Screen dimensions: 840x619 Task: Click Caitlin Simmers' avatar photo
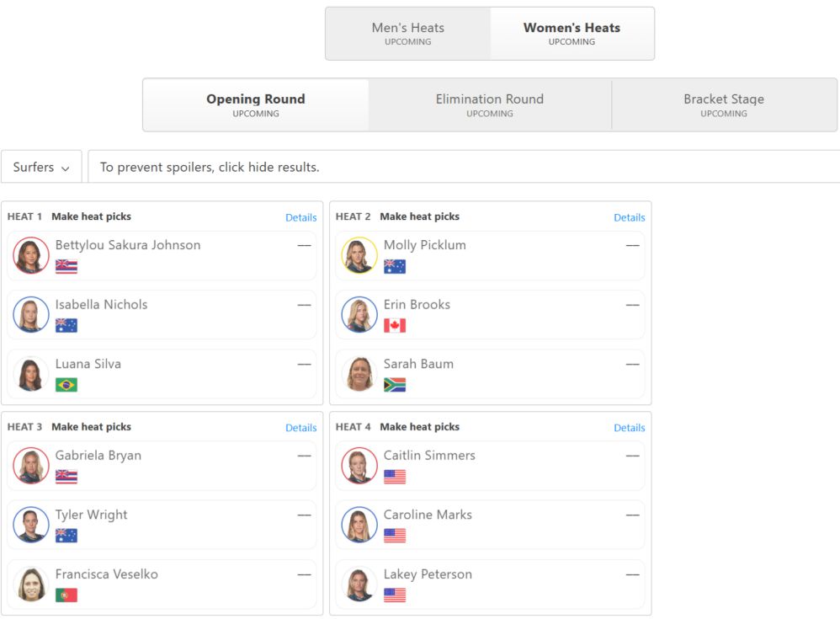(x=359, y=465)
